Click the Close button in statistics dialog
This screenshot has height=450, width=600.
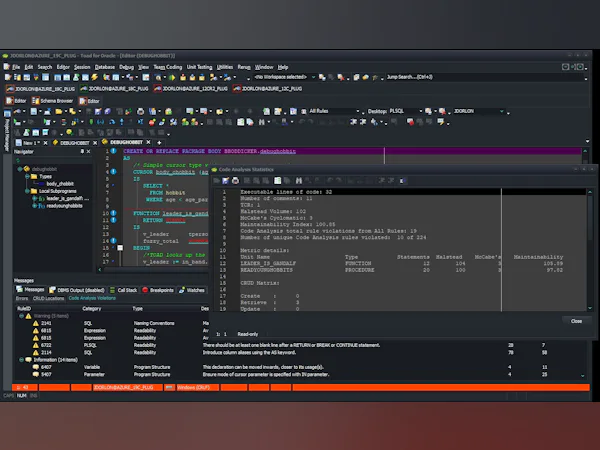coord(576,321)
